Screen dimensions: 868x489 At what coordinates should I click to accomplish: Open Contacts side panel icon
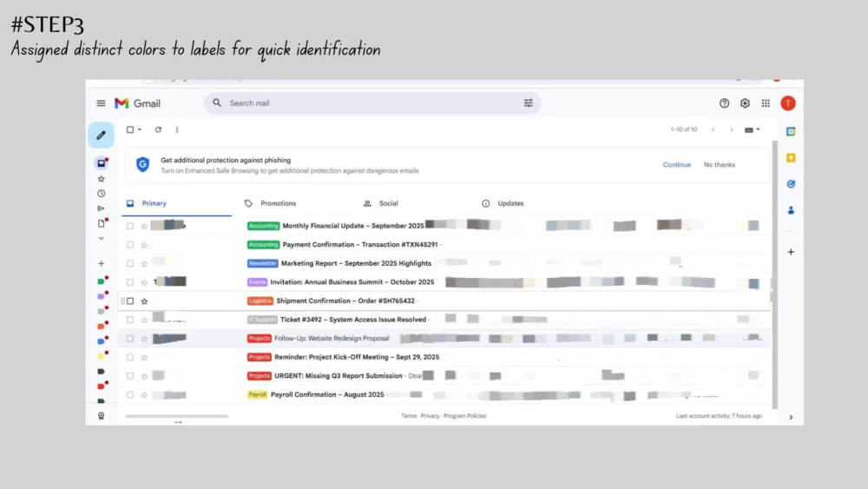tap(791, 210)
